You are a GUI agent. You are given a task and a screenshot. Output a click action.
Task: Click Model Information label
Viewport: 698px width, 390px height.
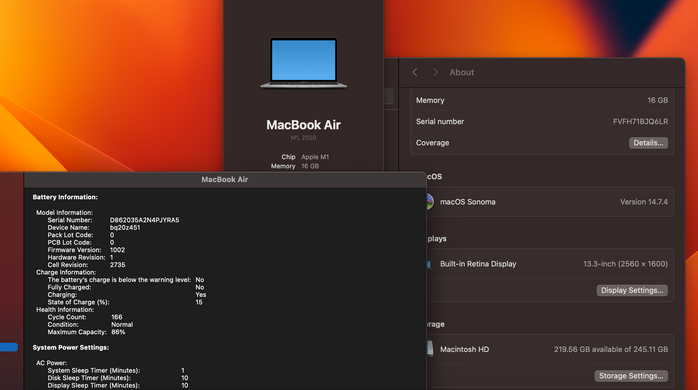coord(65,212)
